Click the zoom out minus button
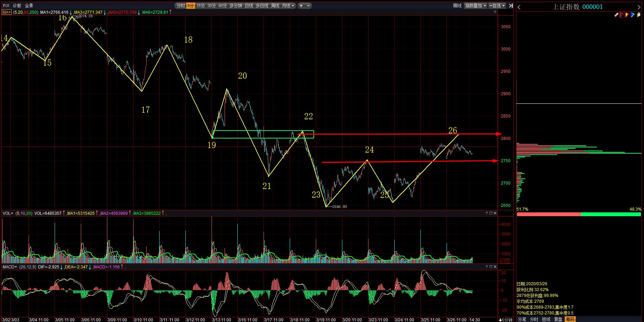644x322 pixels. click(x=308, y=5)
